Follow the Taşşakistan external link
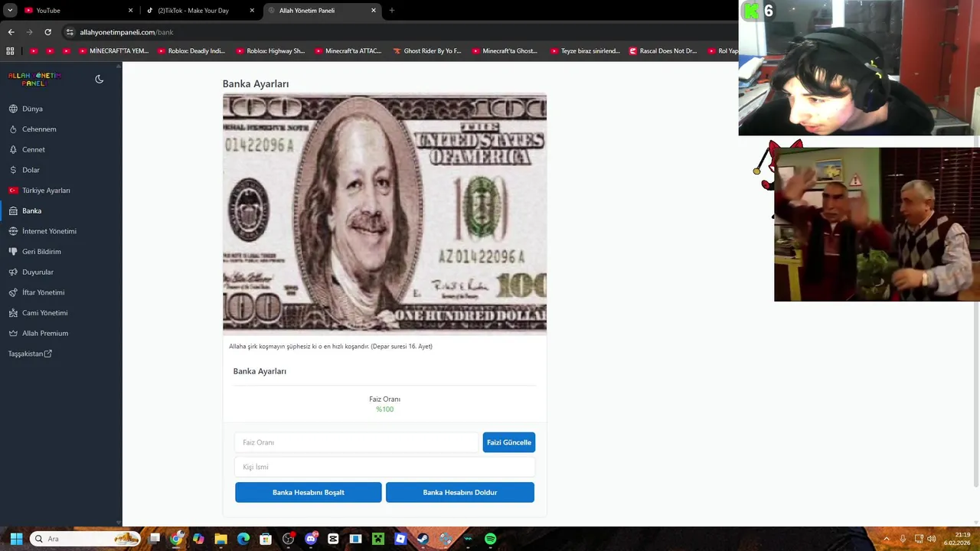The height and width of the screenshot is (551, 980). point(30,354)
